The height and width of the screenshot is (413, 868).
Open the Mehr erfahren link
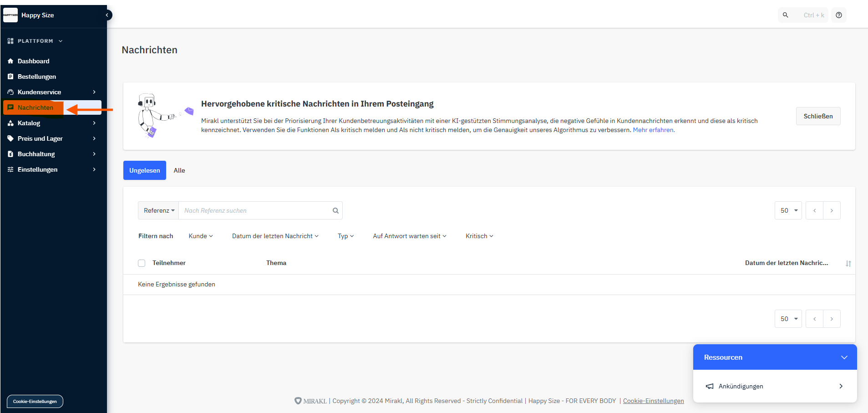pos(653,130)
